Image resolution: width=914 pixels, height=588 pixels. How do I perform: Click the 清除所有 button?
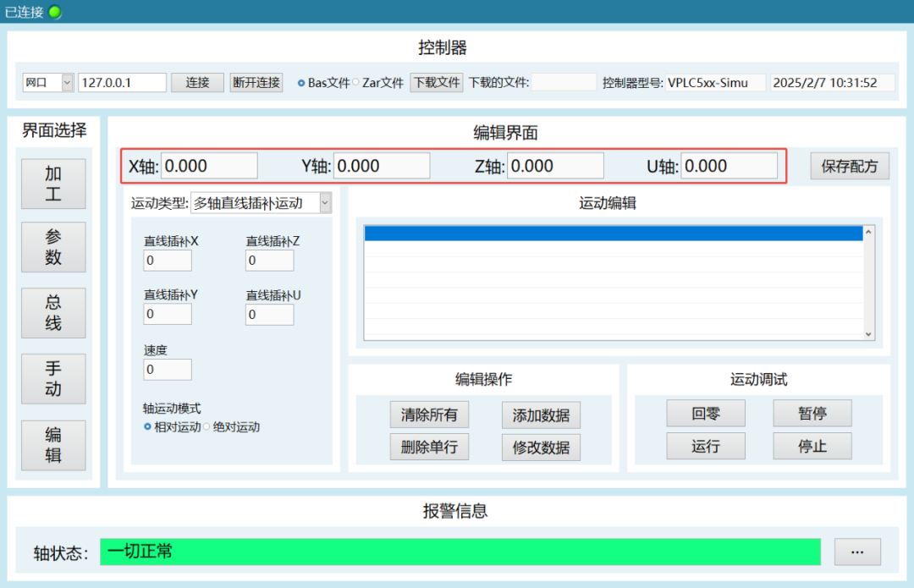tap(430, 415)
